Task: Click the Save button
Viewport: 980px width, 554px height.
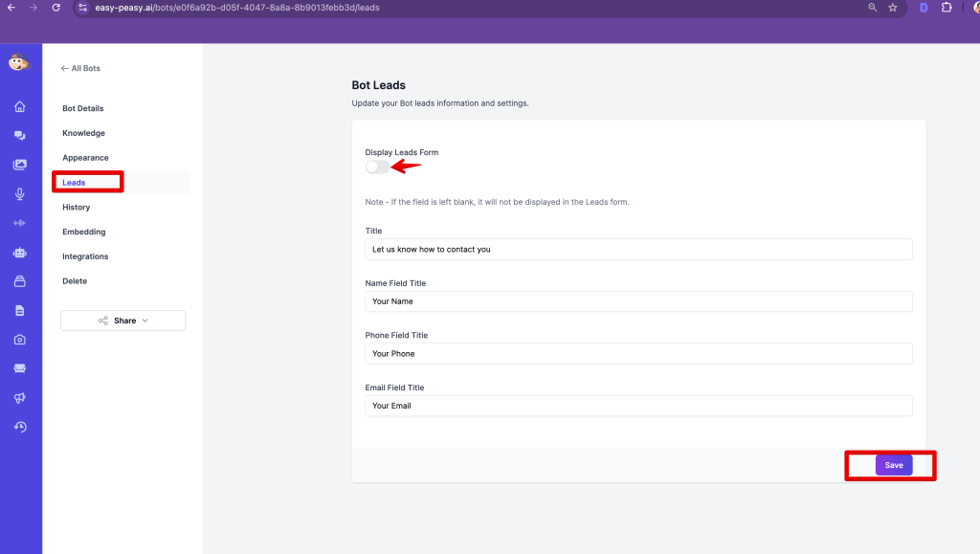Action: 893,465
